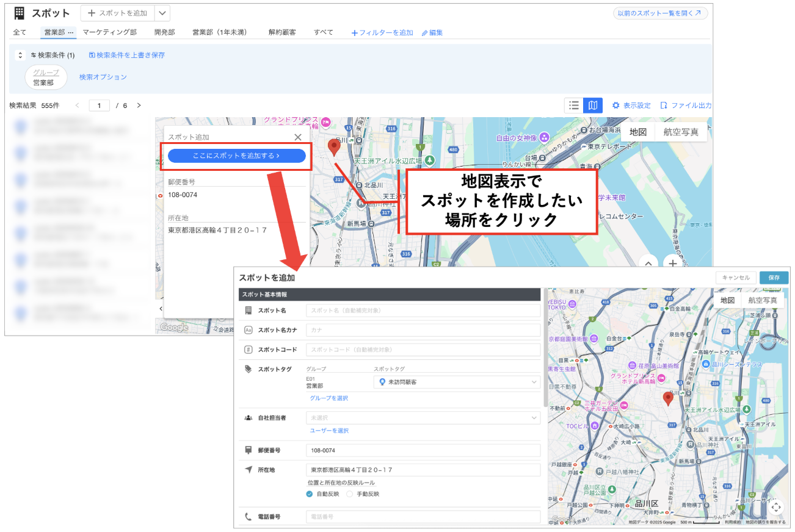795x532 pixels.
Task: Click the spot building icon beside the スポット title
Action: [19, 13]
